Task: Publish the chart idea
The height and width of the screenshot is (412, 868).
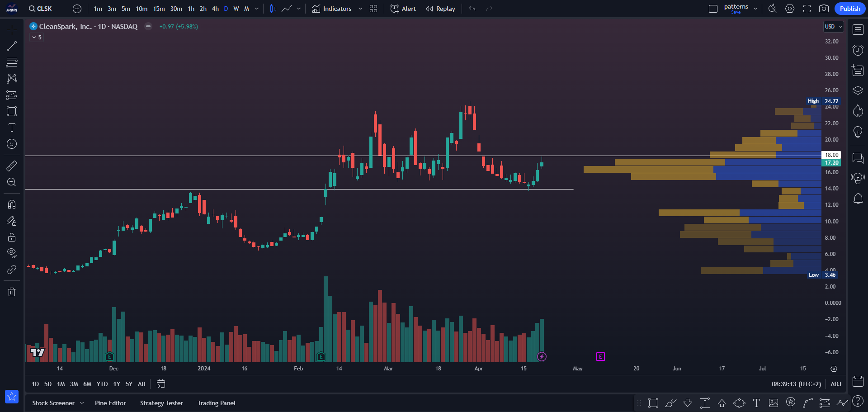Action: pos(850,9)
